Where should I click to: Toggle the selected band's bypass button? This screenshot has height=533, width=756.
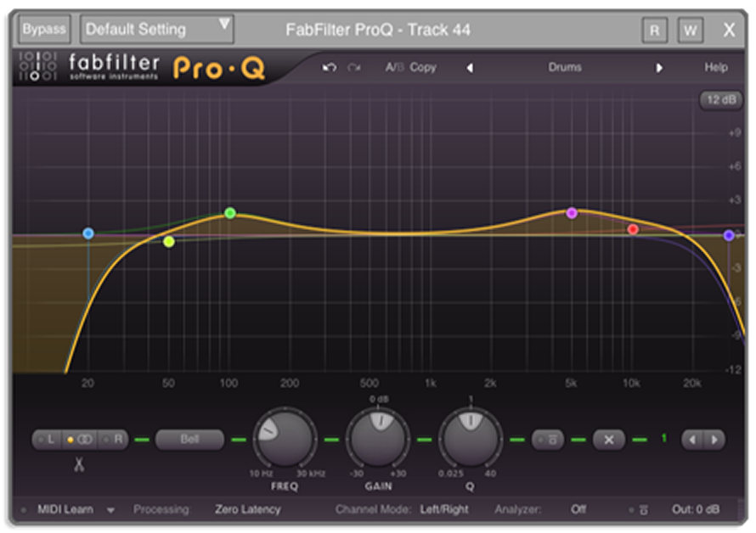[x=548, y=440]
